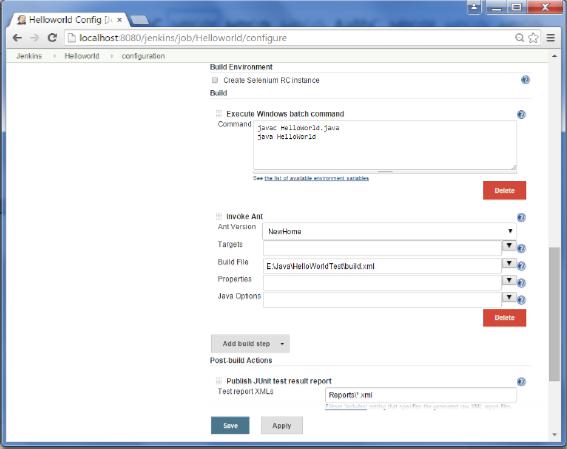
Task: Expand the Targets field arrow
Action: click(x=509, y=245)
